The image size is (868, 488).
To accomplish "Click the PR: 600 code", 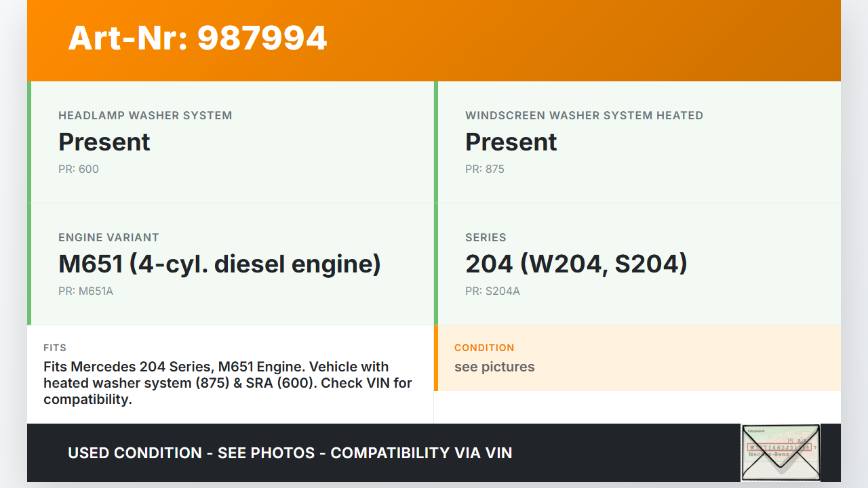I will point(79,169).
